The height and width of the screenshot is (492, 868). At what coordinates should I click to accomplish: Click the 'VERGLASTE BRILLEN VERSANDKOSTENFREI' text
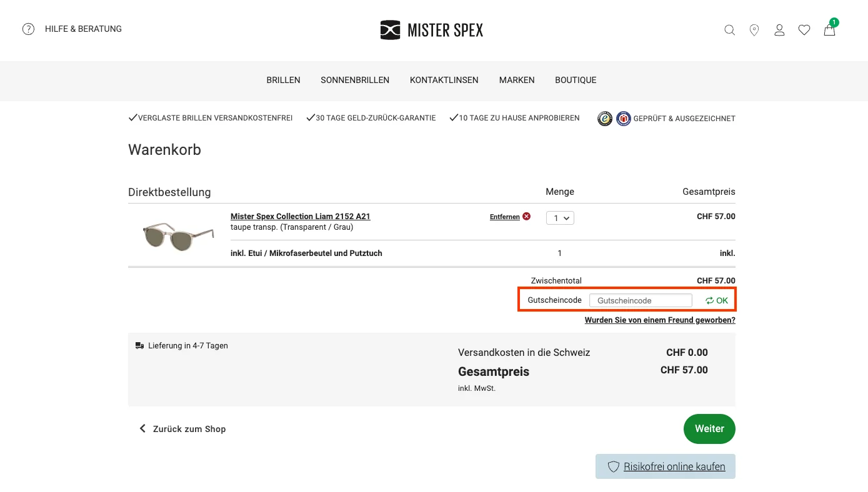point(216,118)
